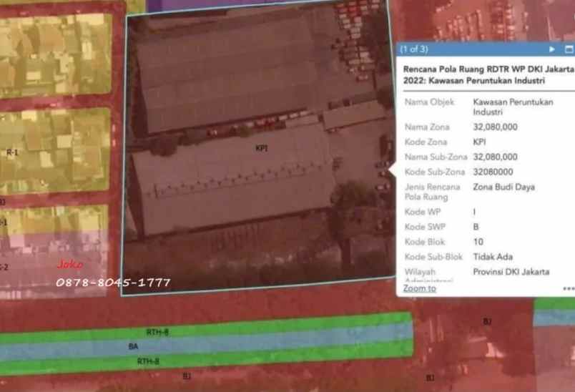Screen dimensions: 575x392
Task: Click the BA label on the blue strip
Action: 133,346
